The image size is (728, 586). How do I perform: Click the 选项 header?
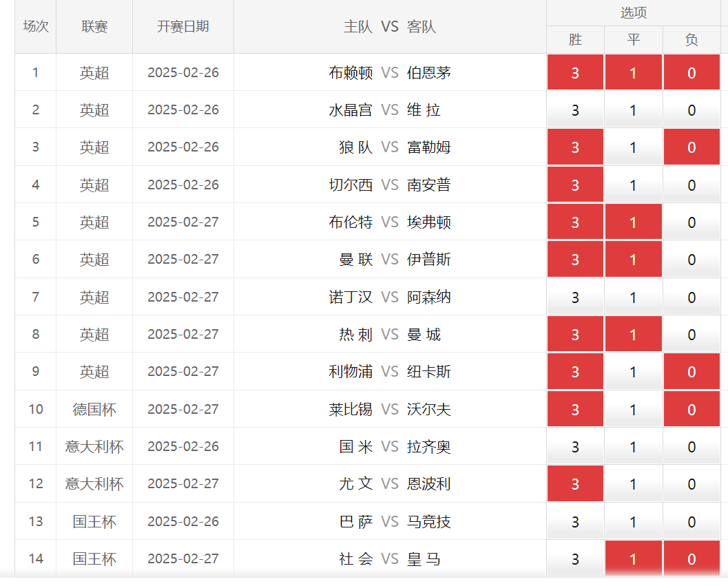click(633, 12)
